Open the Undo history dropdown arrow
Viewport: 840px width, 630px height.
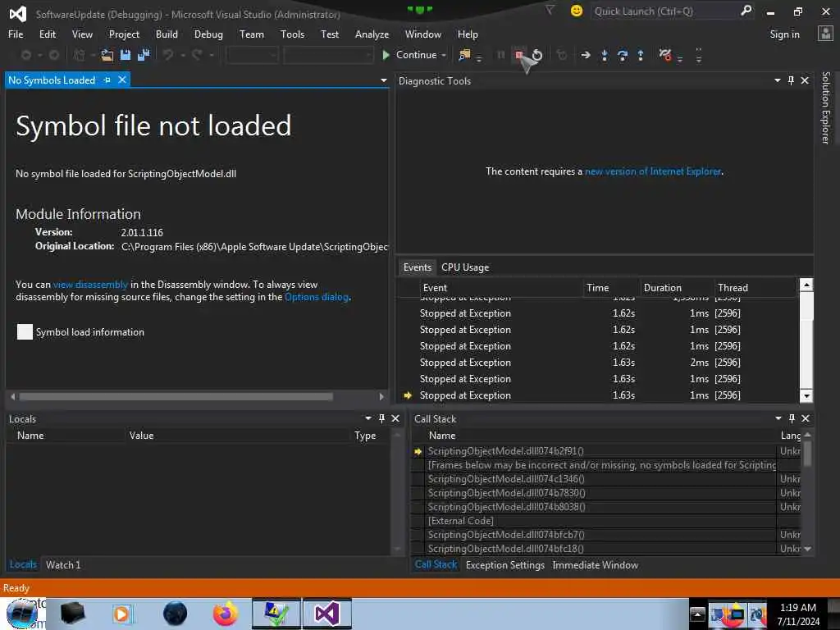click(183, 55)
